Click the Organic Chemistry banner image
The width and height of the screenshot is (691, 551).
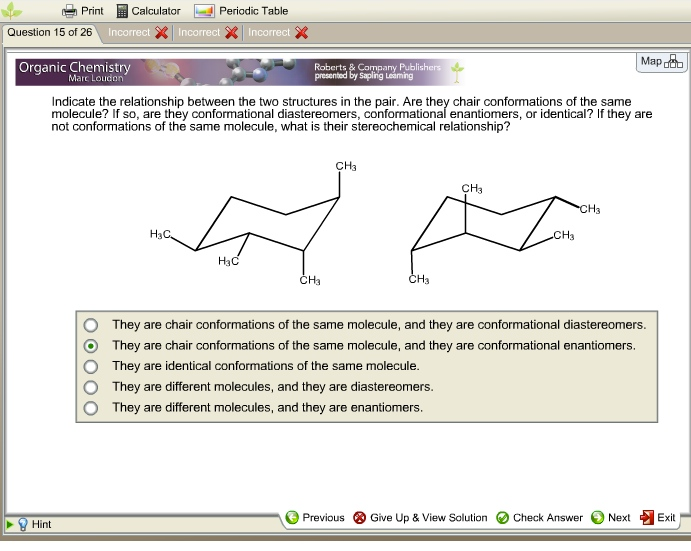coord(240,72)
